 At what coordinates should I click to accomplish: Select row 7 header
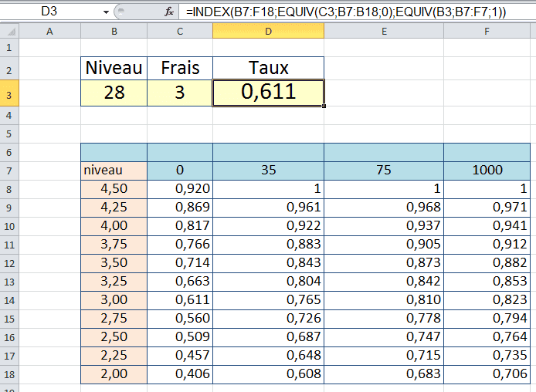tap(8, 171)
